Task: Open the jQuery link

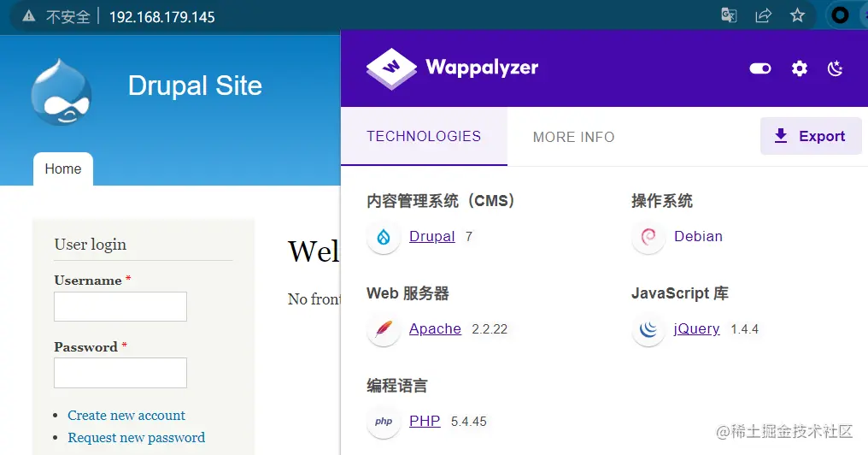Action: click(x=696, y=328)
